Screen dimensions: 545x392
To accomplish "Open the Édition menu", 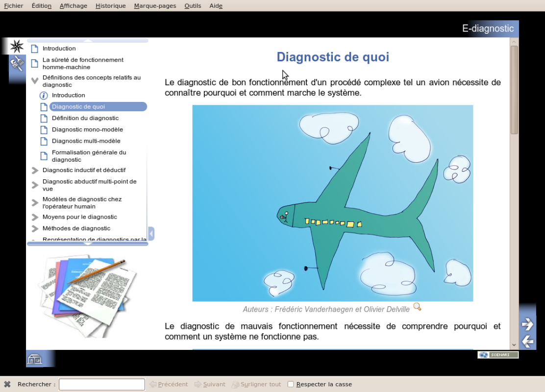I will pyautogui.click(x=41, y=5).
